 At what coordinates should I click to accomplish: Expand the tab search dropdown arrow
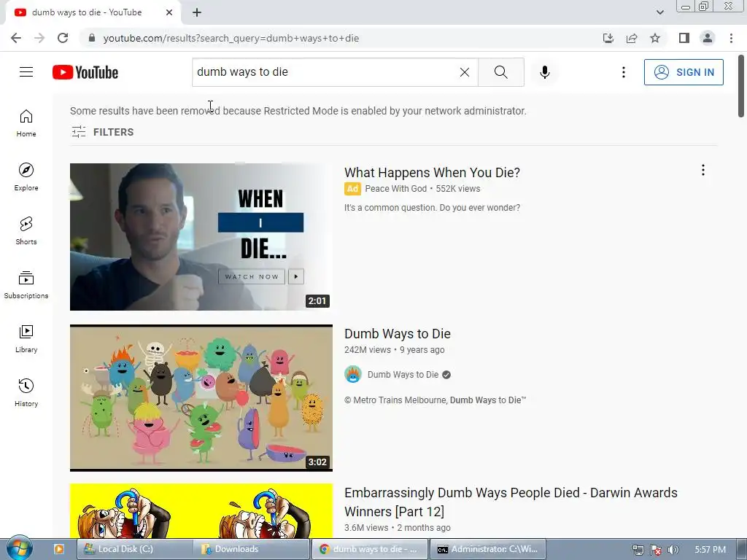(659, 12)
